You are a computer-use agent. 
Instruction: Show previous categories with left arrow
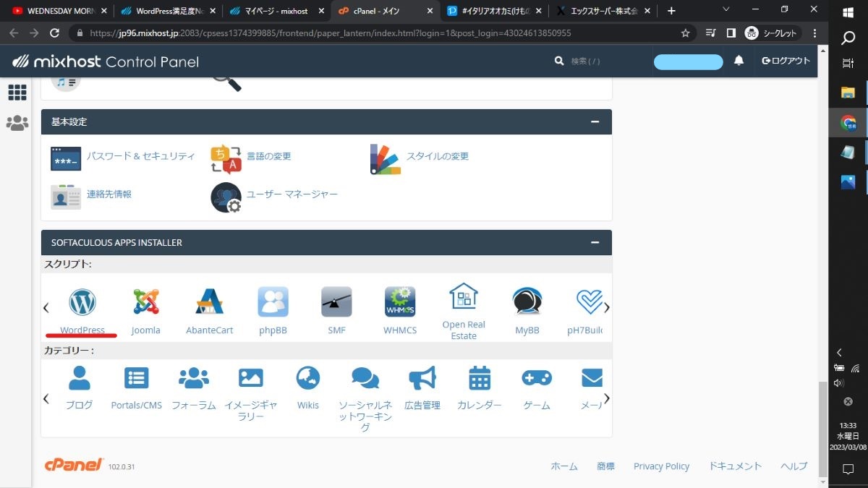click(46, 398)
